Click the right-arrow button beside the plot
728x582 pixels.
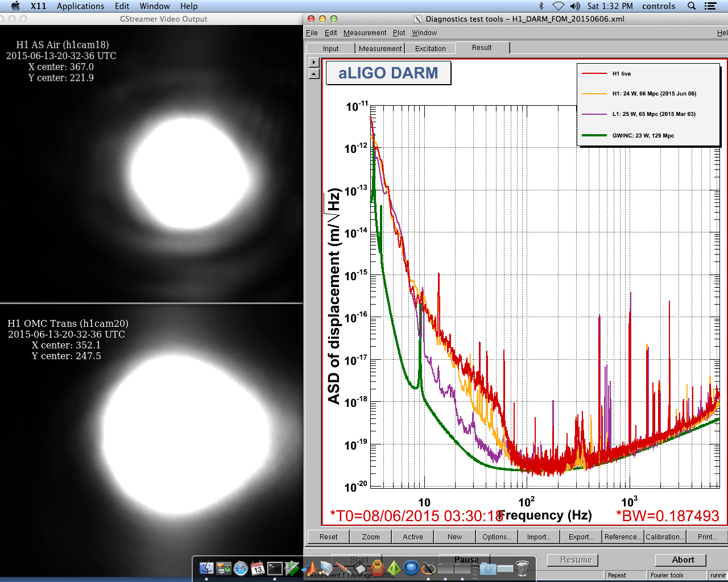click(314, 63)
